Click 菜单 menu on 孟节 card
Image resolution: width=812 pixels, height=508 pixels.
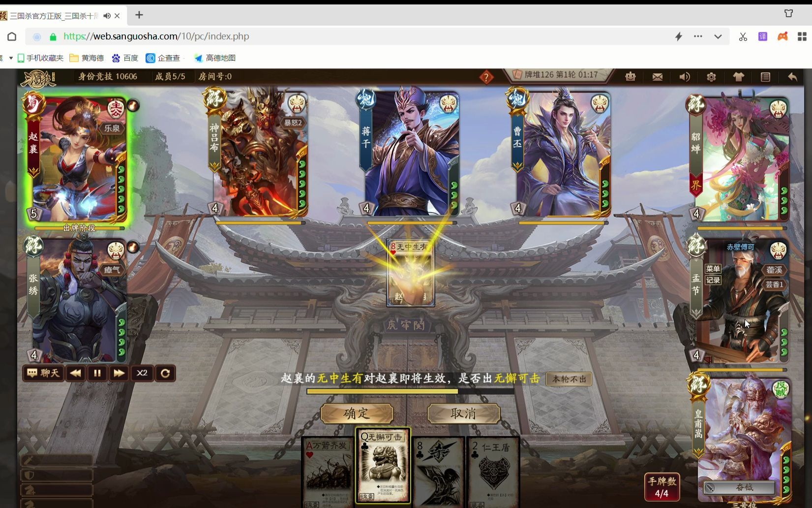pyautogui.click(x=713, y=269)
